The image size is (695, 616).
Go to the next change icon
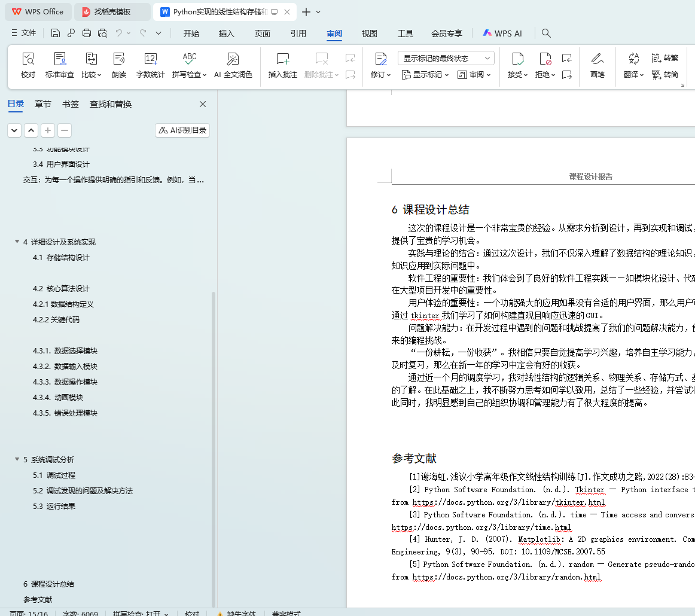coord(566,74)
